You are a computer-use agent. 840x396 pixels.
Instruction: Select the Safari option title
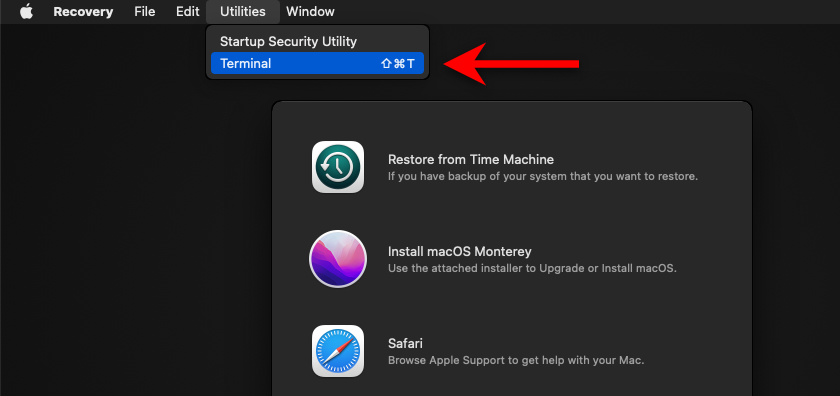tap(405, 343)
